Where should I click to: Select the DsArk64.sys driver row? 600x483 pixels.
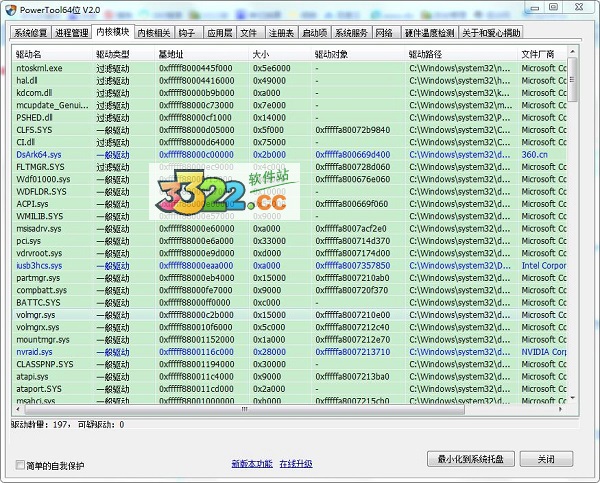pos(290,154)
